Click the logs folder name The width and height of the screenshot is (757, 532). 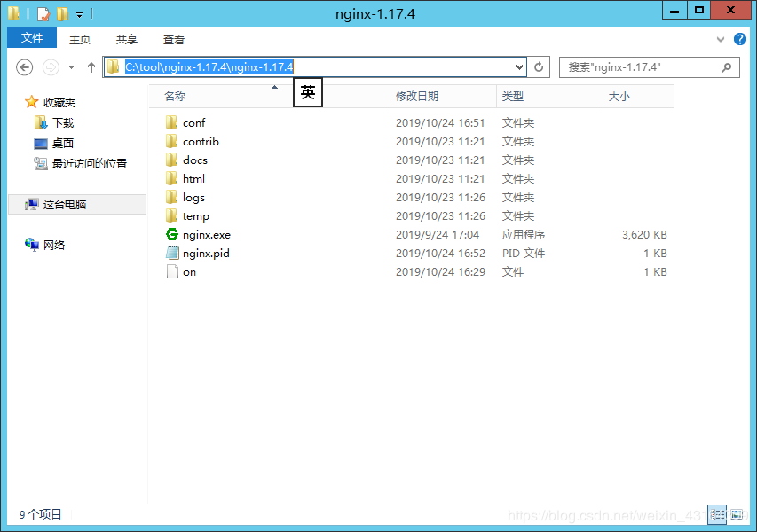pos(193,198)
